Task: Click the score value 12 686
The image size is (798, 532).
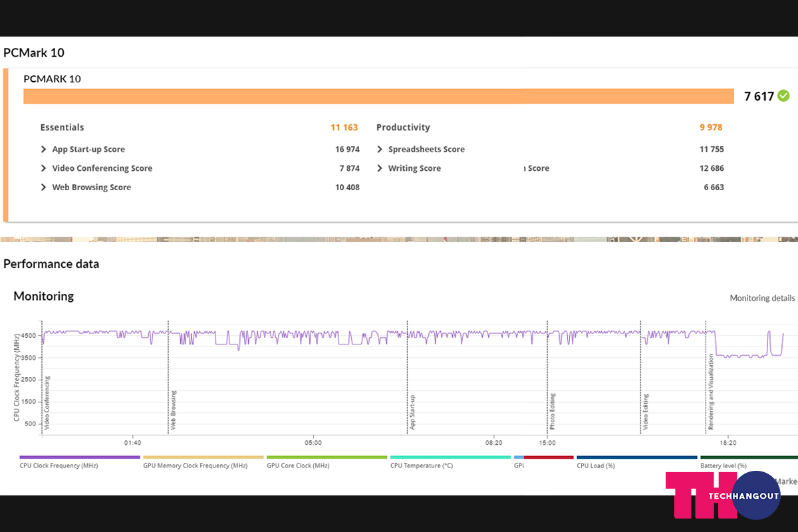Action: [x=712, y=168]
